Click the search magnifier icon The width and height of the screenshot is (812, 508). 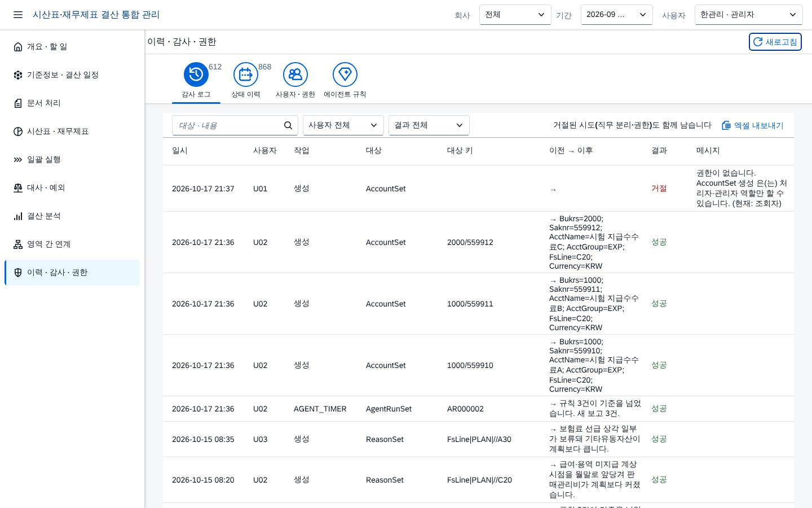click(288, 125)
